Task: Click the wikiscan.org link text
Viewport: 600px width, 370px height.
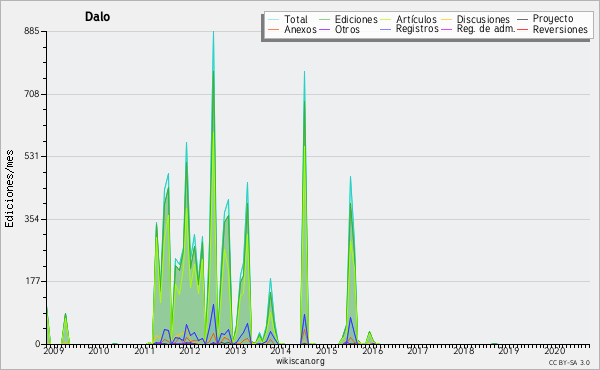Action: coord(300,361)
